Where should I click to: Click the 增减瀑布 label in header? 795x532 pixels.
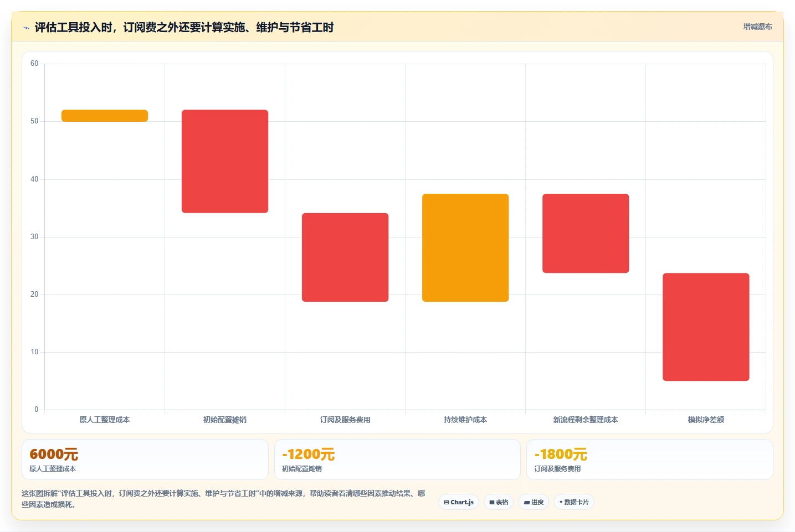click(x=757, y=27)
